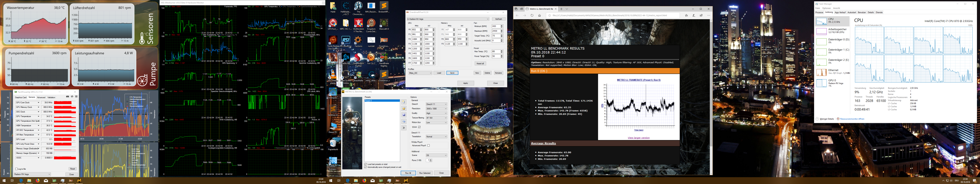This screenshot has width=980, height=184.
Task: Open the Task View button on left taskbar
Action: 13,181
